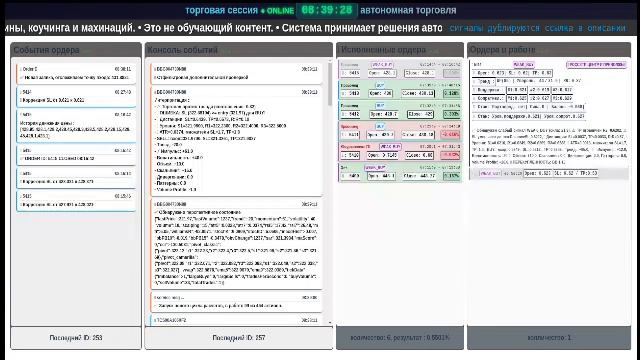Click 'Обнаружено перспективное состояние' console entry

coord(237,244)
